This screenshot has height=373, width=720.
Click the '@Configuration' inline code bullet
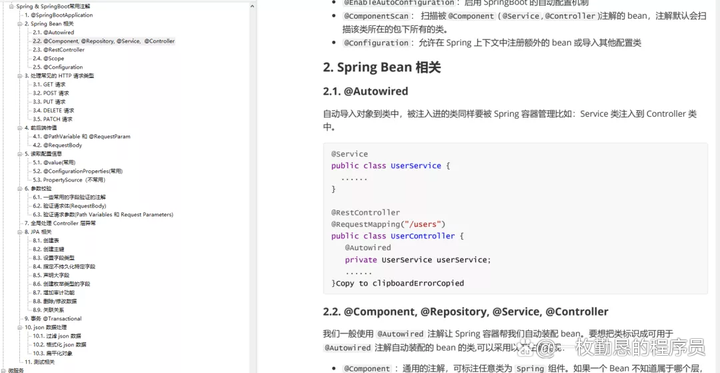point(376,43)
